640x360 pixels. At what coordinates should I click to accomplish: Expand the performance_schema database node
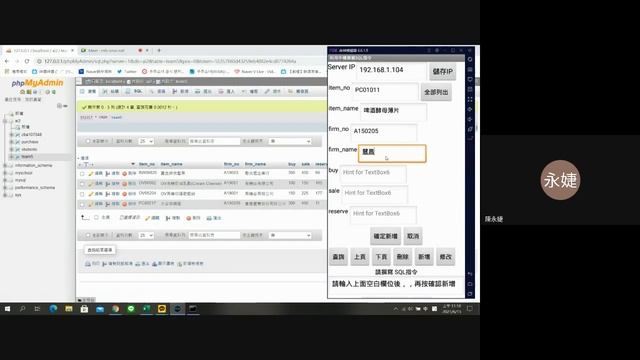5,188
